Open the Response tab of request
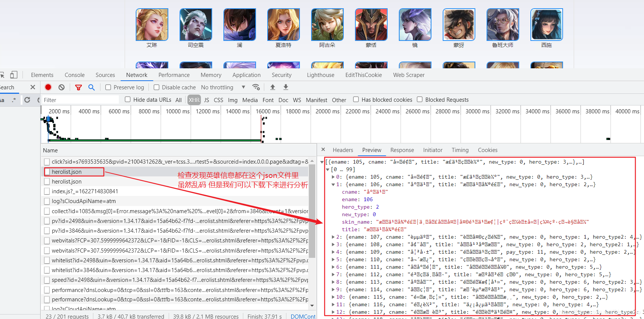 click(x=402, y=150)
